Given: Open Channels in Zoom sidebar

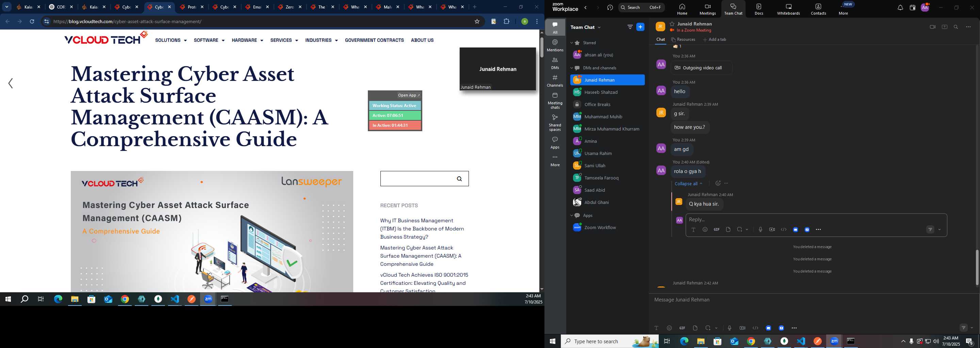Looking at the screenshot, I should tap(555, 81).
